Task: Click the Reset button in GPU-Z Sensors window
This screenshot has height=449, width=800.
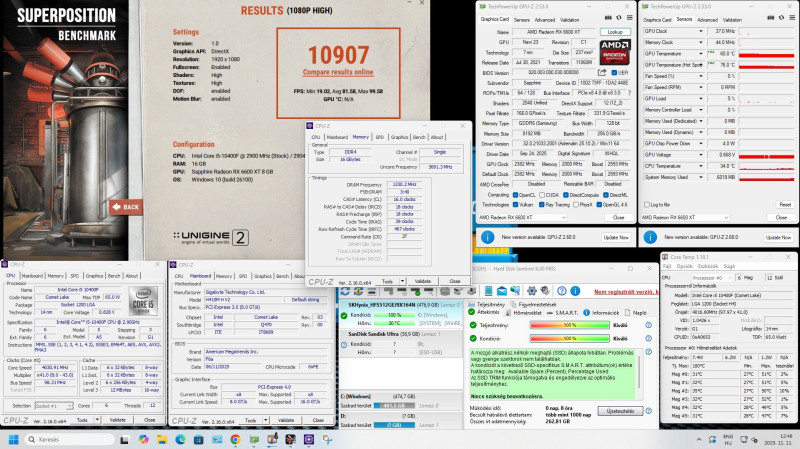Action: click(x=785, y=205)
